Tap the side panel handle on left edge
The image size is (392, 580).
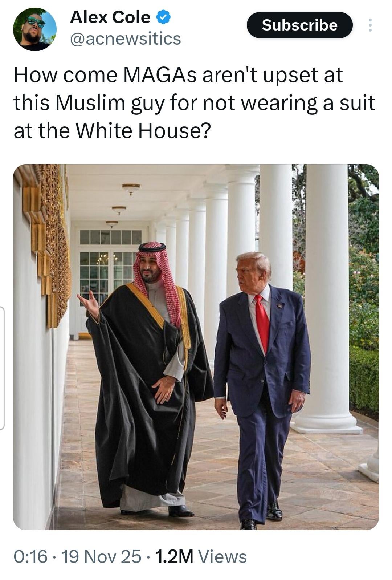pyautogui.click(x=2, y=368)
